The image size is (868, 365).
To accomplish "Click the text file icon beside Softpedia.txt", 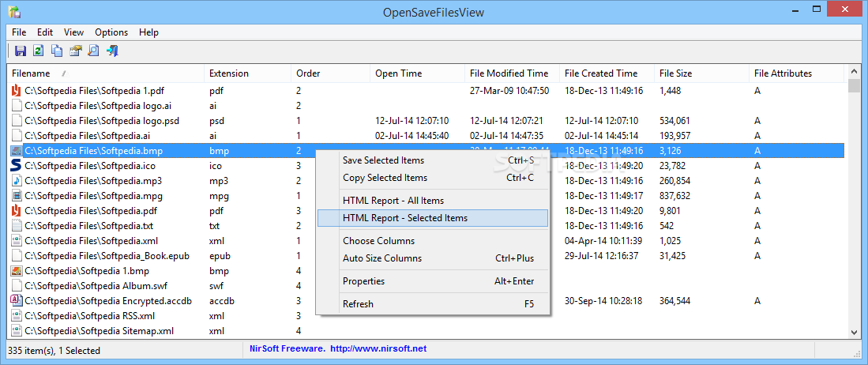I will pyautogui.click(x=17, y=225).
